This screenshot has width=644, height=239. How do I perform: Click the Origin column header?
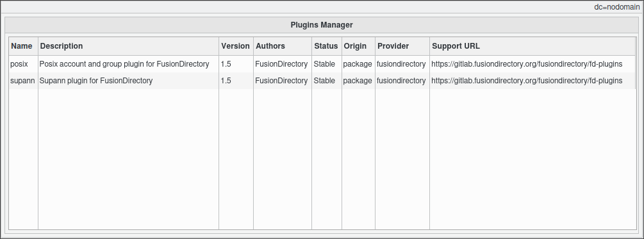click(x=358, y=46)
